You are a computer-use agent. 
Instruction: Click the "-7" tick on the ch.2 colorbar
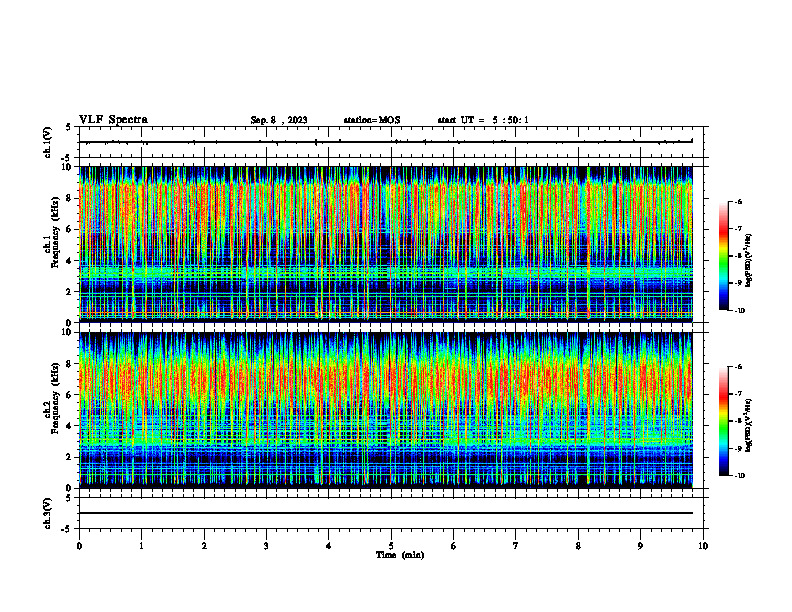tap(738, 394)
